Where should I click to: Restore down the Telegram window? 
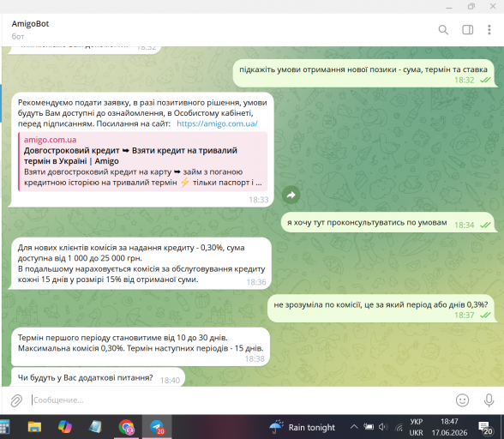471,7
